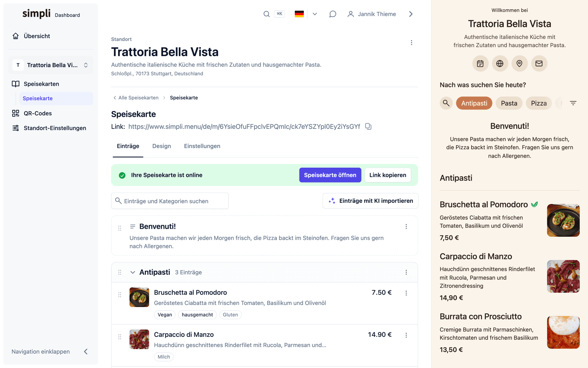Viewport: 588px width, 368px height.
Task: Open the search magnifier in the top bar
Action: click(266, 14)
